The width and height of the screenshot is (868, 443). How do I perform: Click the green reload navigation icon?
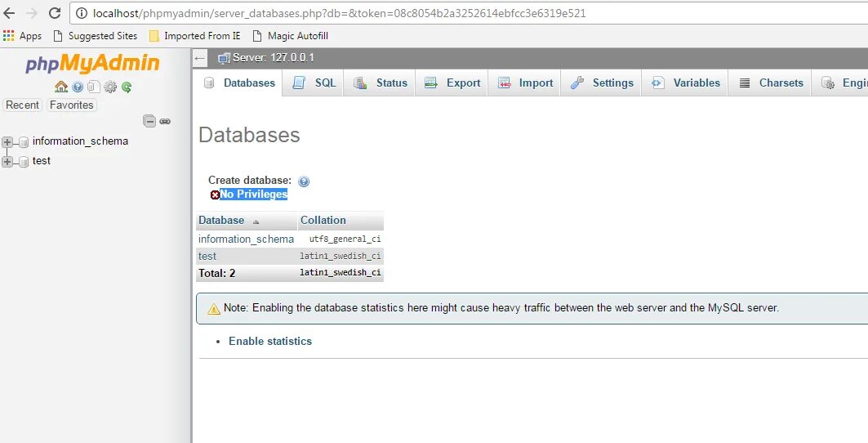[127, 87]
